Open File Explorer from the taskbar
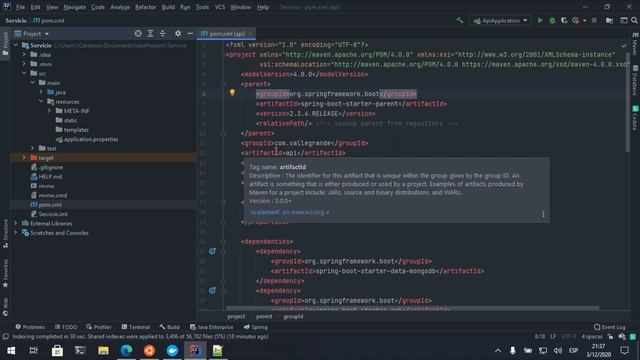 pos(103,350)
